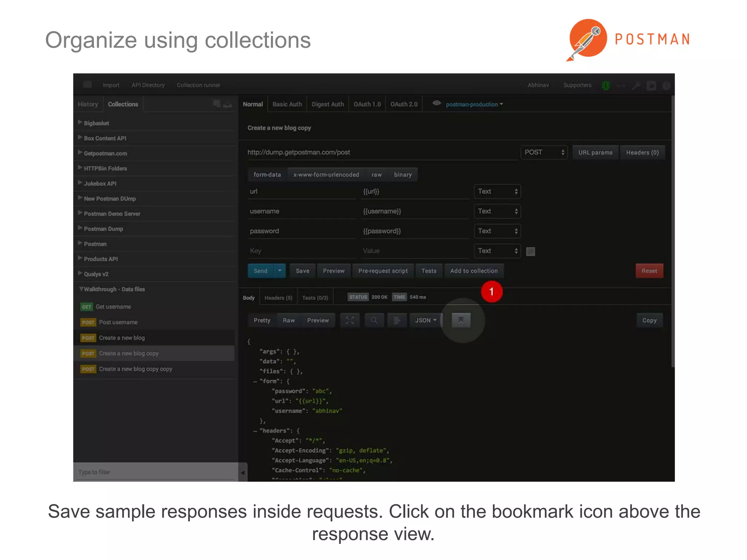747x560 pixels.
Task: Click the Pre-request script button
Action: pyautogui.click(x=383, y=271)
